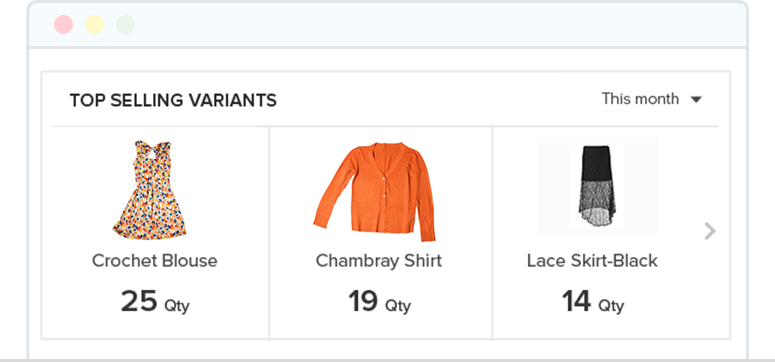This screenshot has height=362, width=775.
Task: Open the This month dropdown
Action: click(x=651, y=99)
